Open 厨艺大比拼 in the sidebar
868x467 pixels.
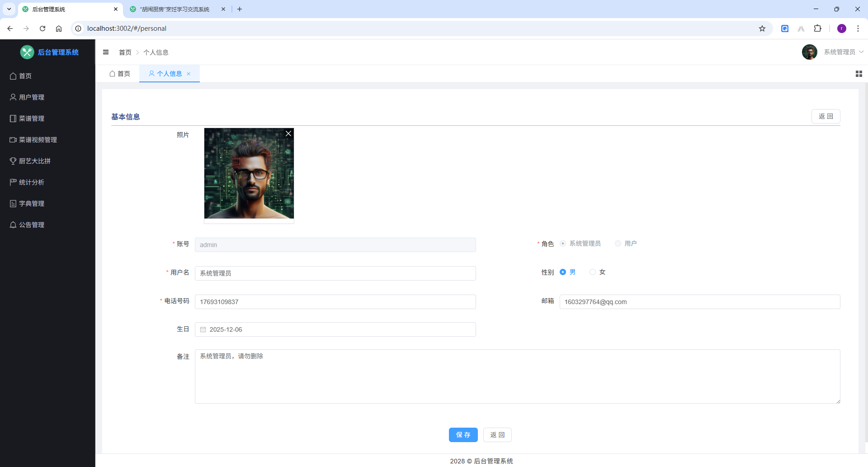tap(47, 161)
